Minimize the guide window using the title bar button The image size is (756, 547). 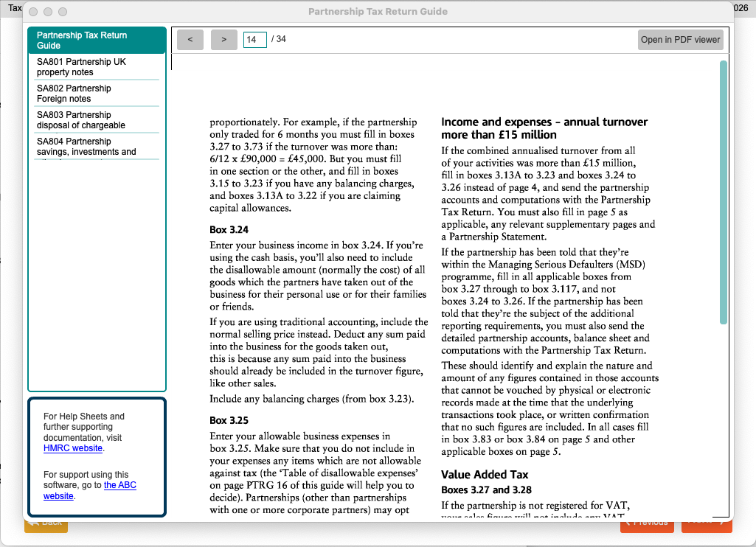tap(48, 12)
